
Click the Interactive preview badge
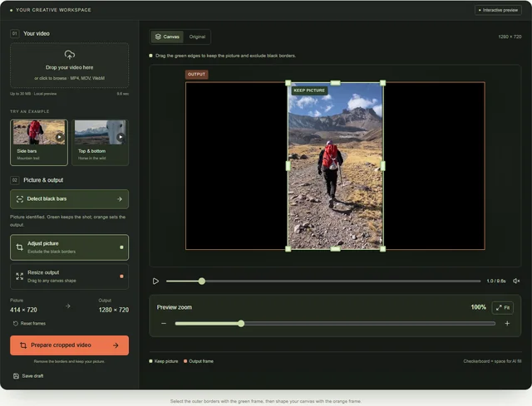pyautogui.click(x=498, y=10)
